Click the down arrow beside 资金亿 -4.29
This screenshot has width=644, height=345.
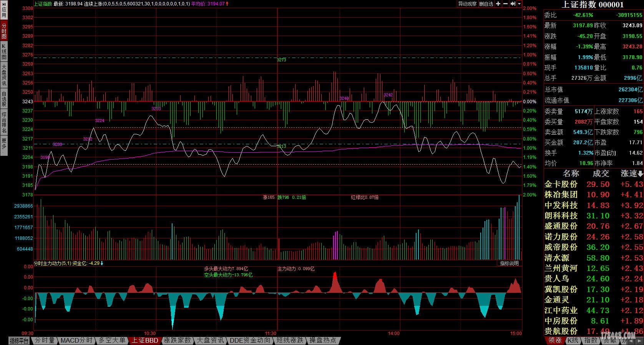(102, 264)
